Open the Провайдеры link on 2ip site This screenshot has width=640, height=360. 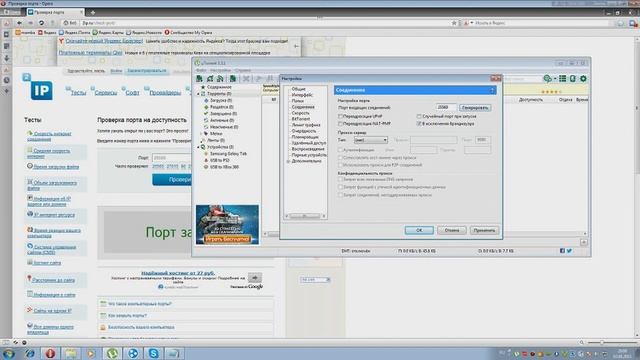tap(165, 93)
